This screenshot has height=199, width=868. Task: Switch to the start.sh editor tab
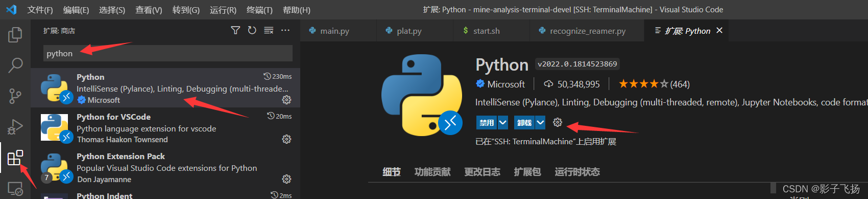coord(491,31)
